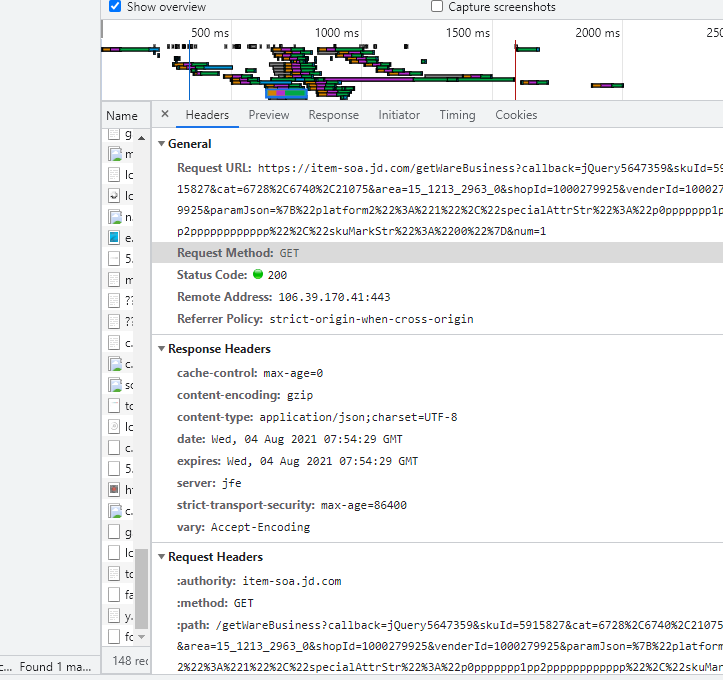Click the highlighted blue-bordered bar in overview

pos(286,92)
